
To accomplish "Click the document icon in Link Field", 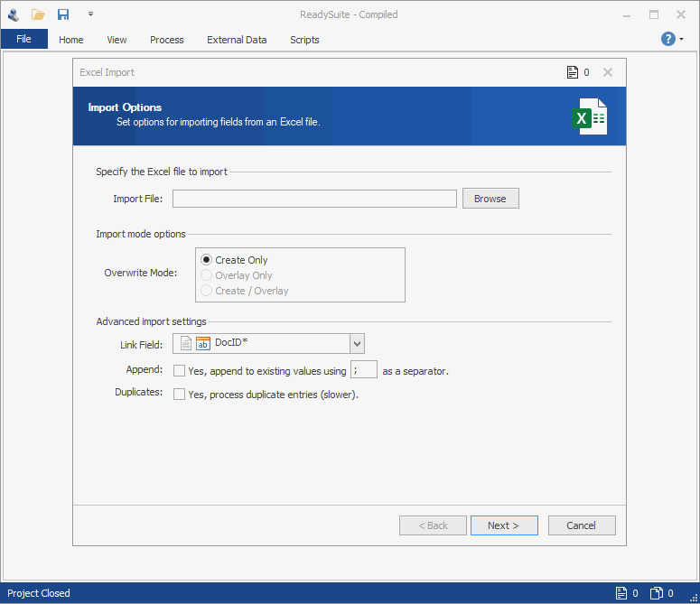I will point(186,343).
